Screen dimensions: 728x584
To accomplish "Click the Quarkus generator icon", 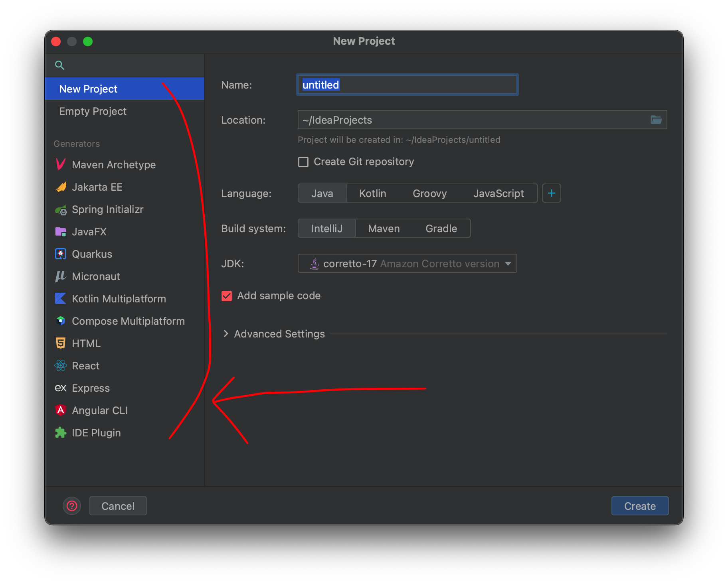I will 61,254.
